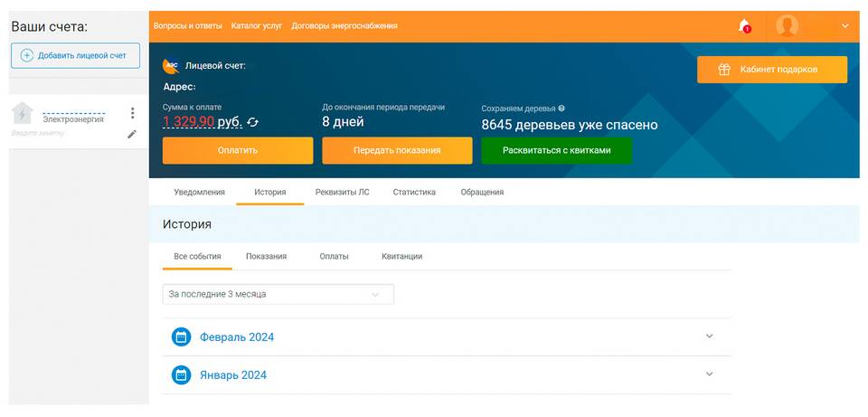
Task: Expand the Январь 2024 history section
Action: pyautogui.click(x=710, y=374)
